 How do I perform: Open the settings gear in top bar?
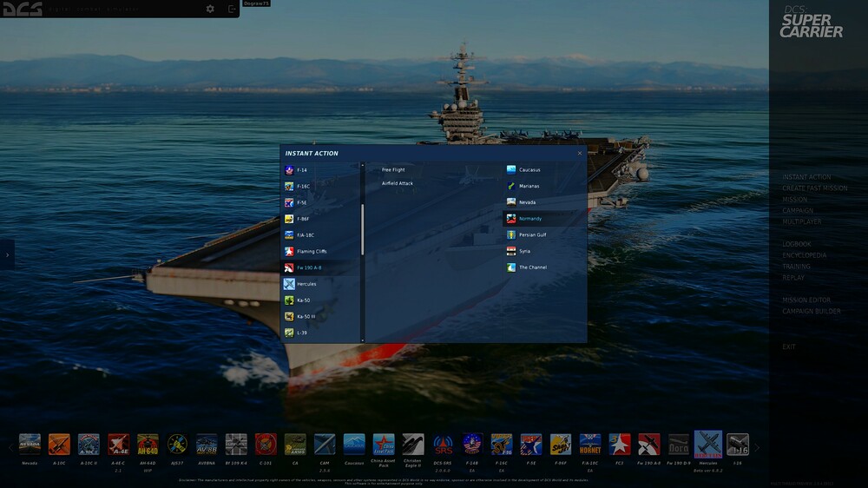tap(210, 9)
